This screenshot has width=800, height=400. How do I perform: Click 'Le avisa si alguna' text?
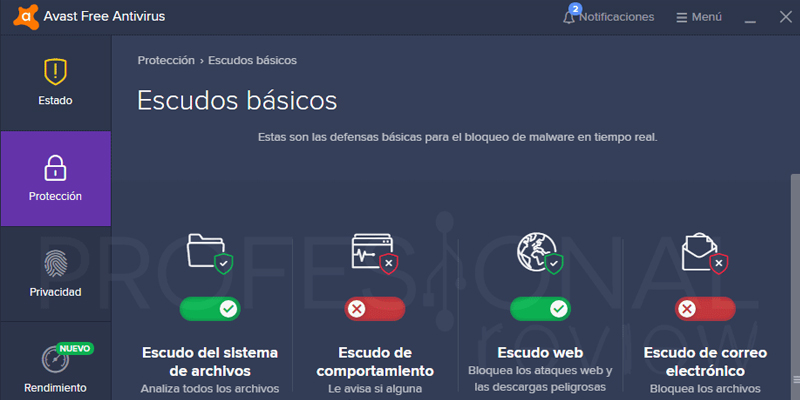(x=375, y=388)
